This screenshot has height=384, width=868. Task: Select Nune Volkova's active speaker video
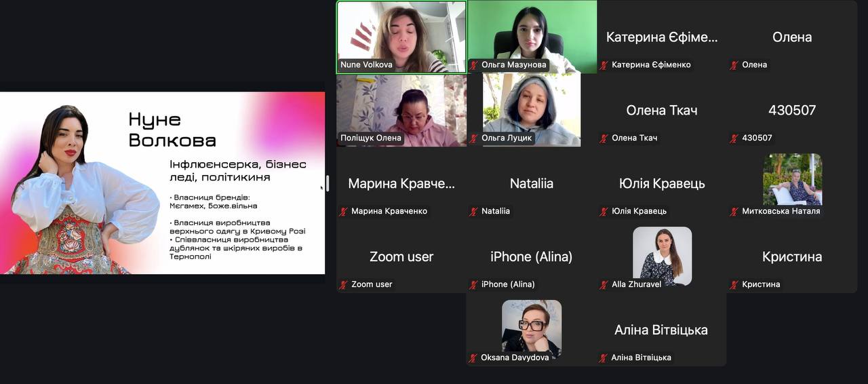401,37
